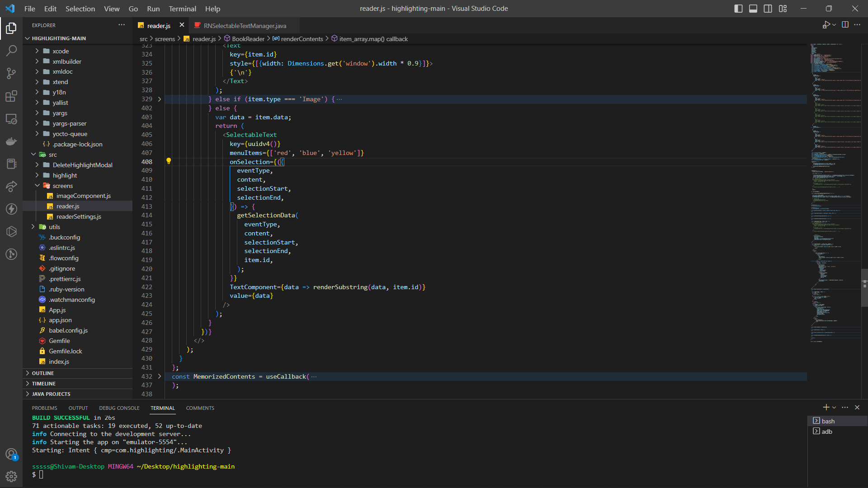Toggle the primary side bar layout button
This screenshot has width=868, height=488.
tap(738, 9)
